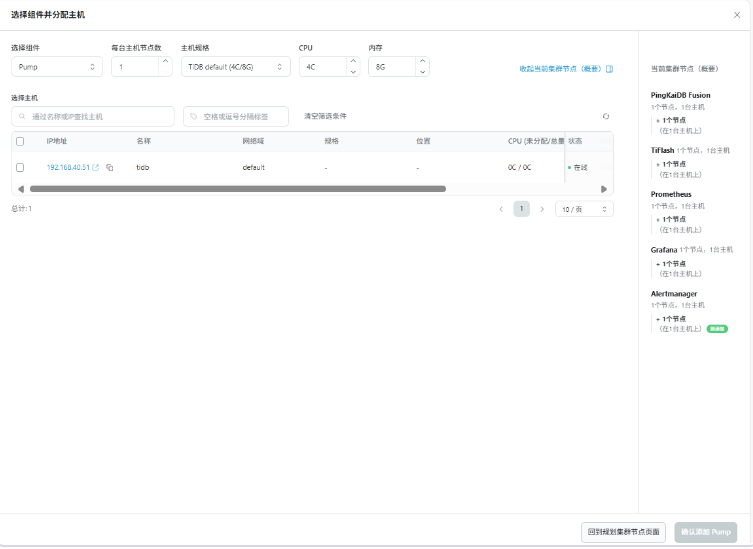Increment nodes-per-host count
This screenshot has height=549, width=753.
(x=165, y=61)
